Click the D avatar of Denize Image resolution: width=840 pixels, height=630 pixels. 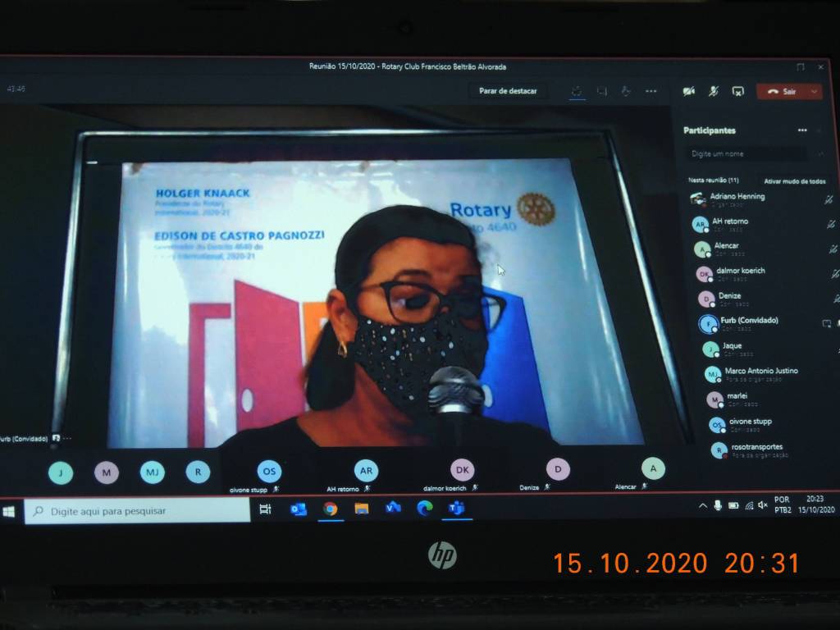click(558, 469)
